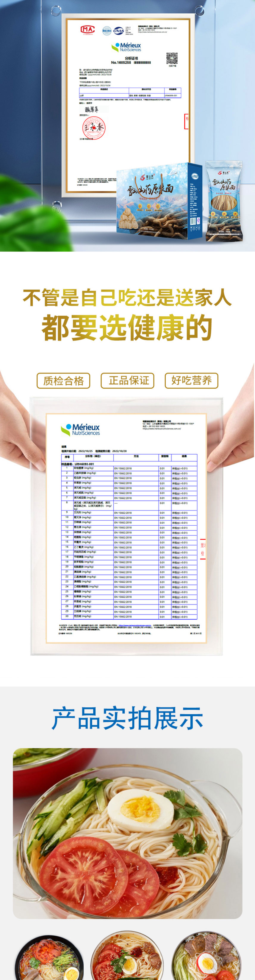Image resolution: width=255 pixels, height=980 pixels.
Task: Click the certificate title 分析证书
Action: click(x=131, y=59)
